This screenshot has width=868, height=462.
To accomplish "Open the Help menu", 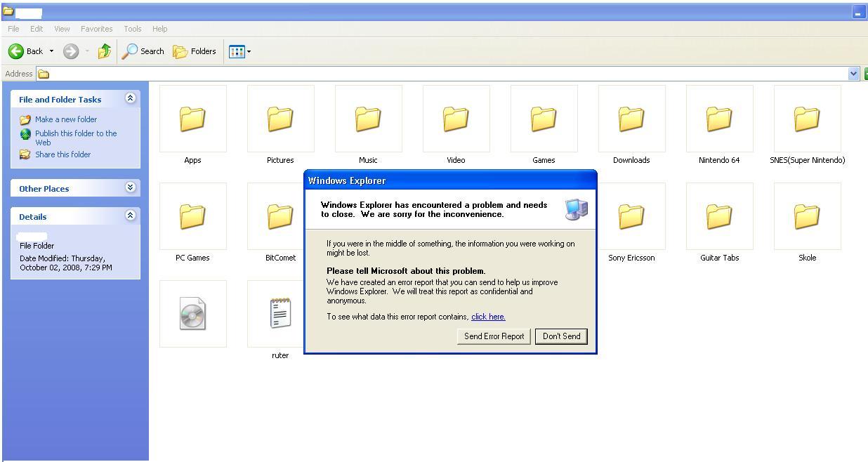I will 159,29.
